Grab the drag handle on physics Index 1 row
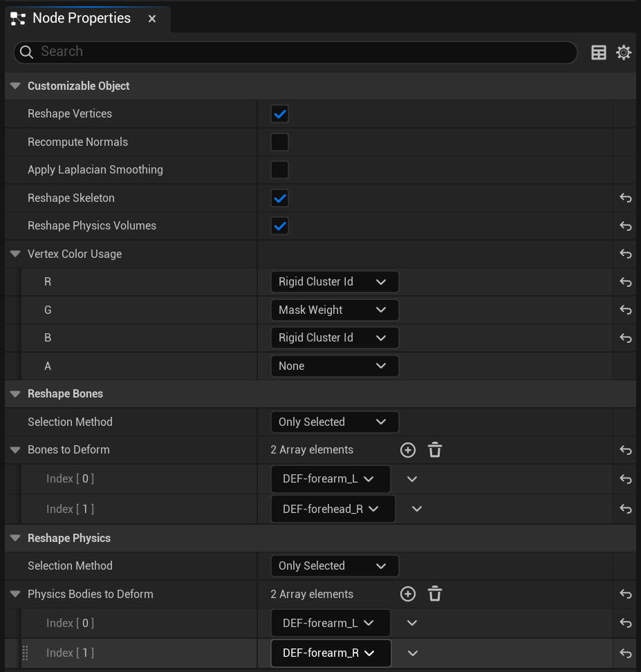Image resolution: width=641 pixels, height=672 pixels. 26,653
